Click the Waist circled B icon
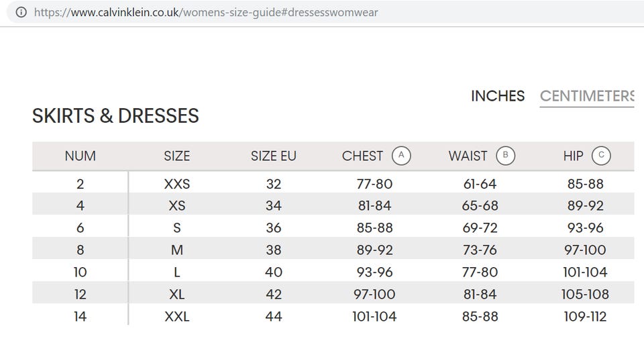644x345 pixels. tap(505, 156)
